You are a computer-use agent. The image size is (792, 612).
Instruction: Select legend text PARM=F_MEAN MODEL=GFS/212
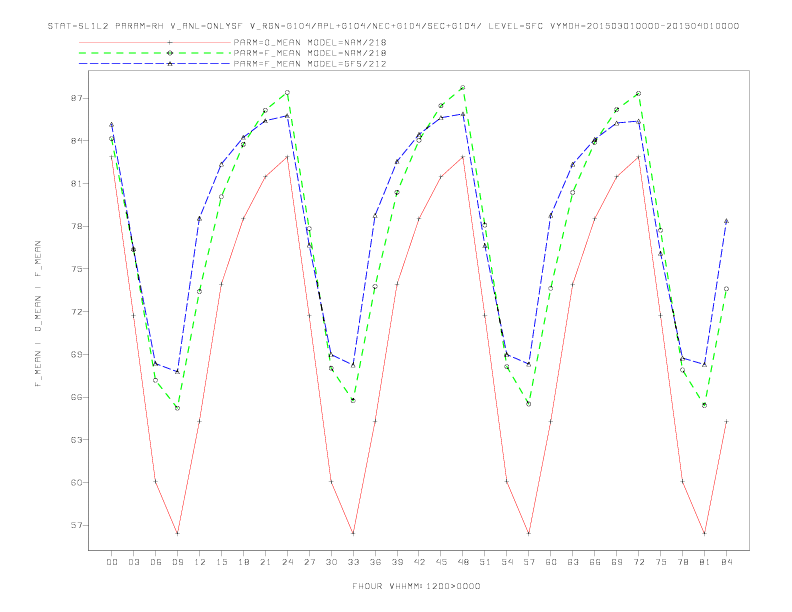tap(310, 64)
